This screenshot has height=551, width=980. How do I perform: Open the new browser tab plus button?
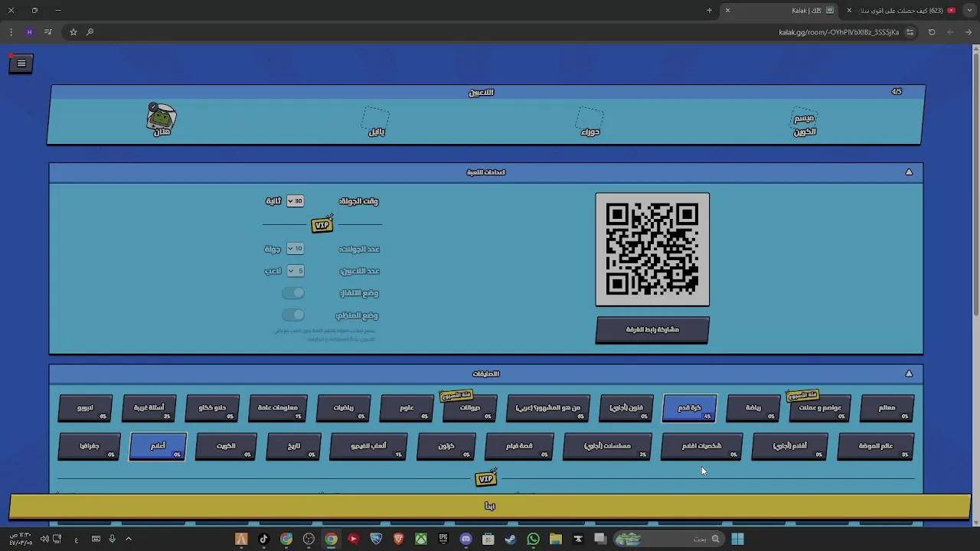tap(709, 11)
